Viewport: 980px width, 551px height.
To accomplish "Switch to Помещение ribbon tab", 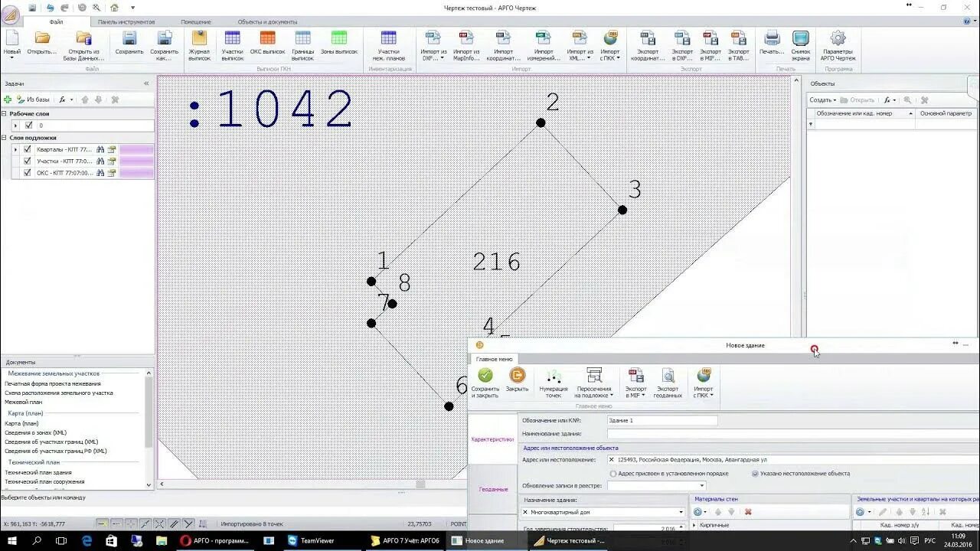I will tap(196, 22).
